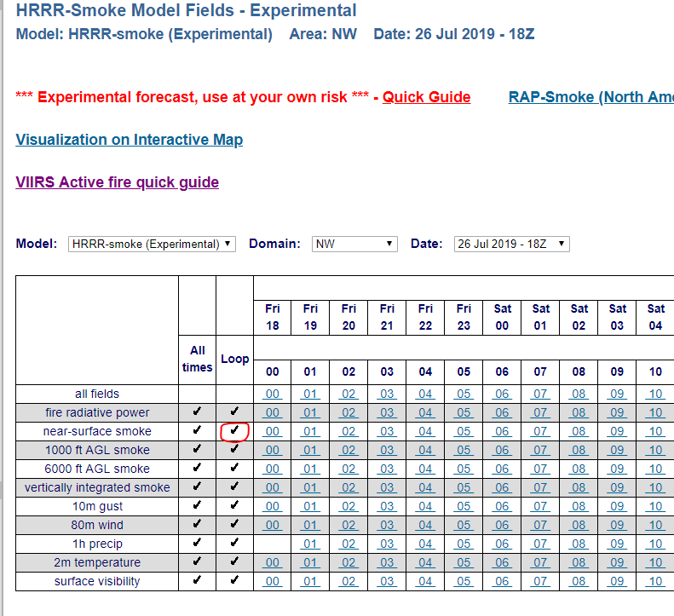674x616 pixels.
Task: Click Loop checkmark for 2m temperature
Action: pos(234,562)
